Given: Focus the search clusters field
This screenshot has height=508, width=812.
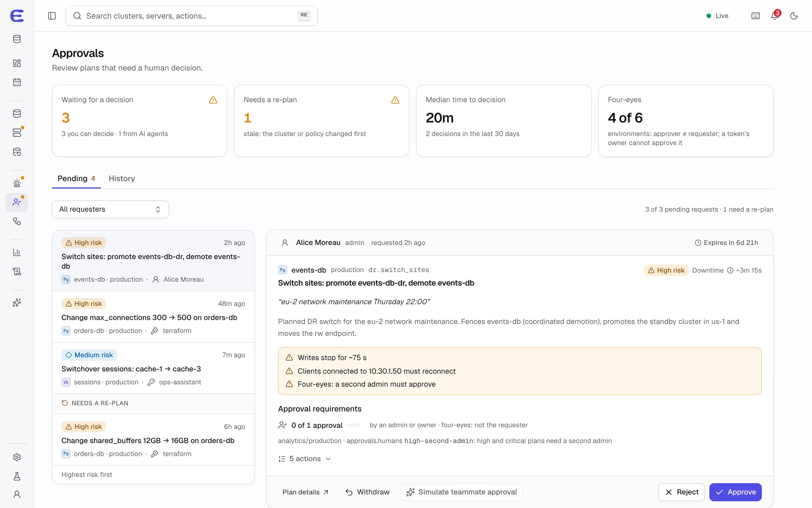Looking at the screenshot, I should point(192,16).
